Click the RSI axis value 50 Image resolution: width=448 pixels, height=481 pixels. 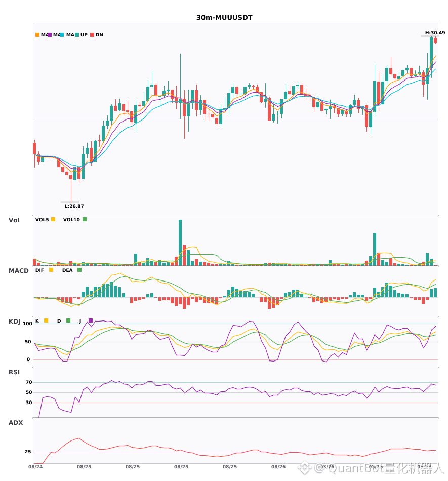pos(29,392)
